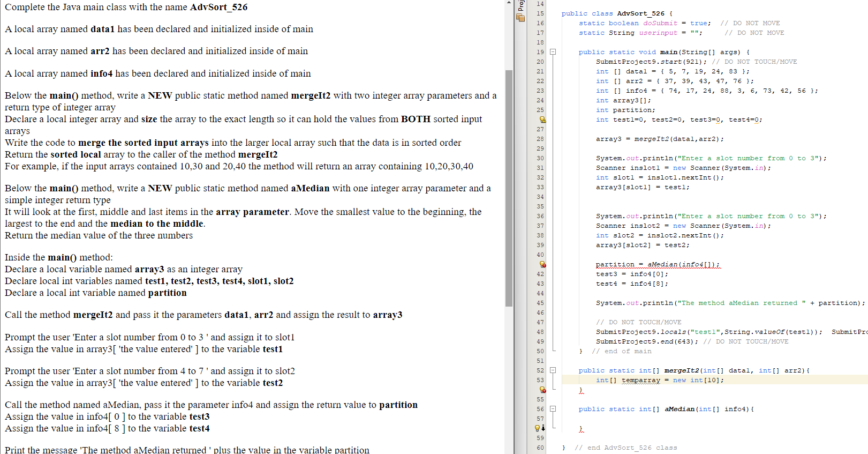Open the Projects window icon in sidebar
The image size is (868, 454).
[520, 18]
